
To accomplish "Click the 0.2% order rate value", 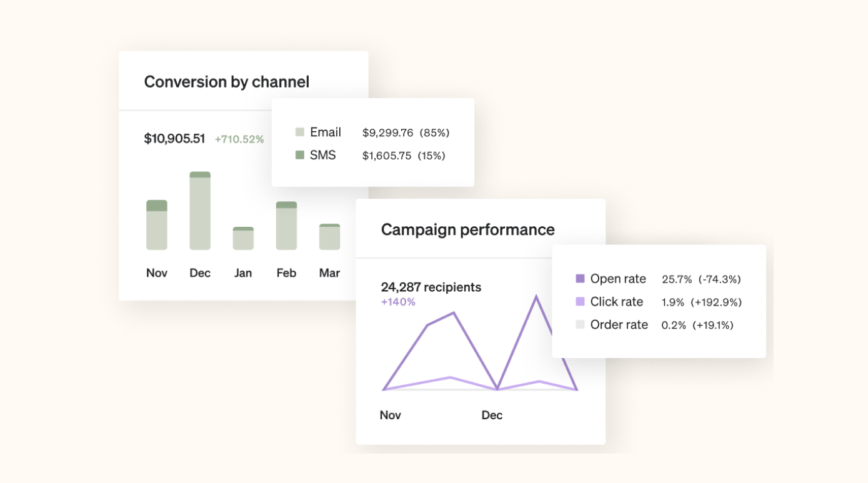I will pos(674,326).
